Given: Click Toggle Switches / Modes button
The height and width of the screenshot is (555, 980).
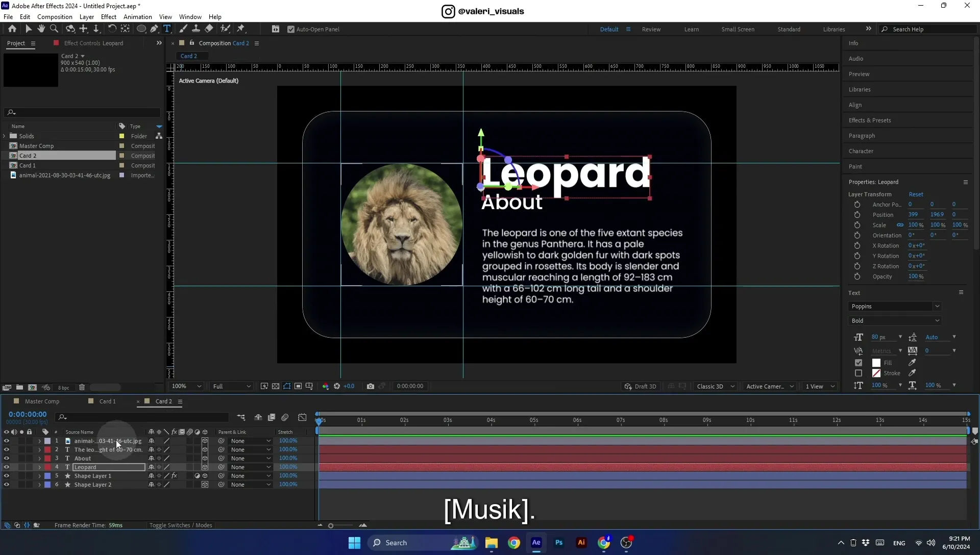Looking at the screenshot, I should [x=180, y=525].
